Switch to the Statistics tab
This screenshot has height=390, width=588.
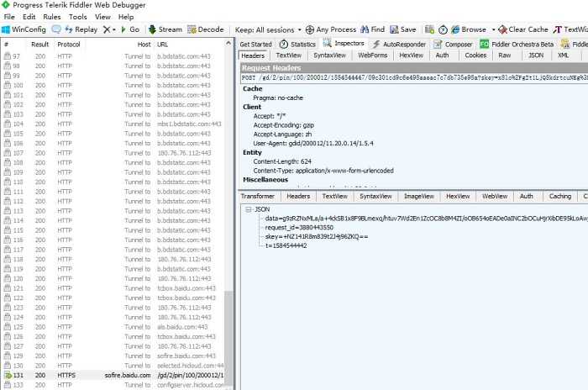pyautogui.click(x=297, y=45)
